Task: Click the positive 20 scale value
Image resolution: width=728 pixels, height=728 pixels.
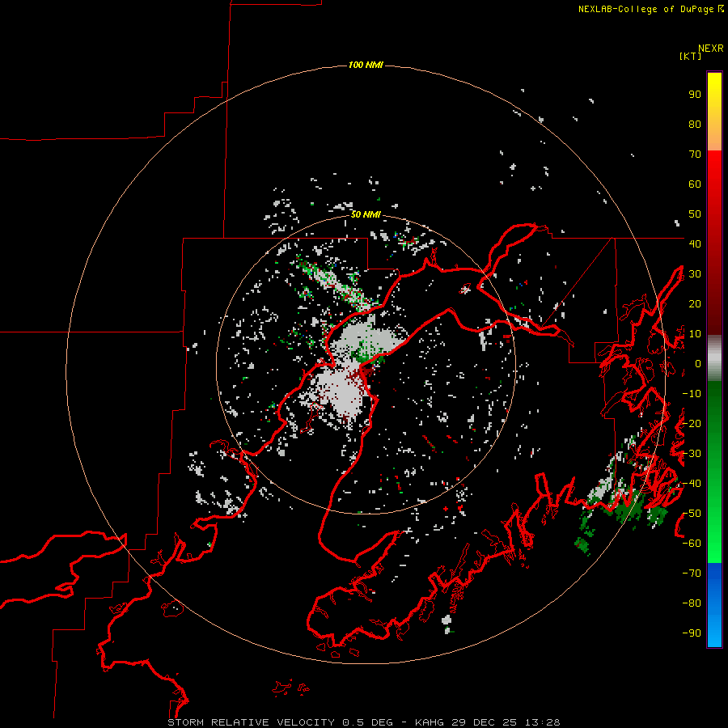Action: [x=695, y=303]
